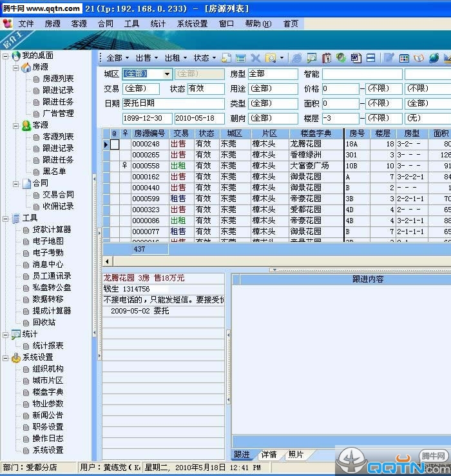Open 广告管理 in the tree
The image size is (451, 476).
point(58,114)
